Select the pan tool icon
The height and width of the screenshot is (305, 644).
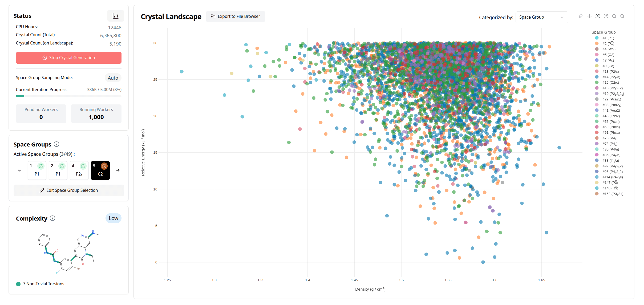click(x=589, y=16)
